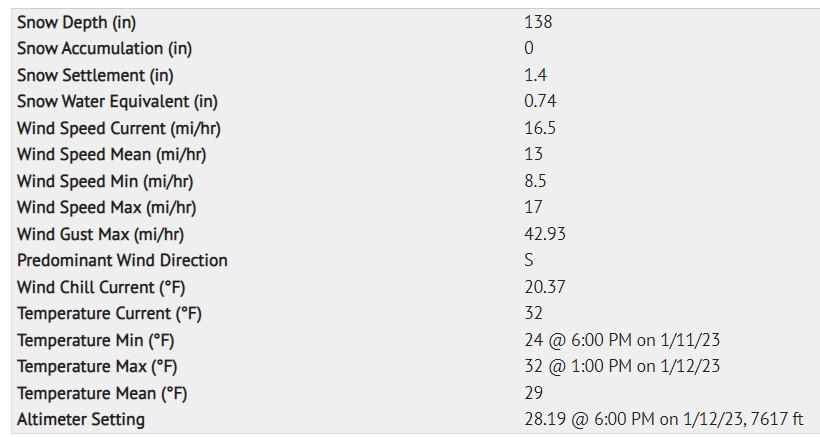Select the altimeter reading 28.19 at 7617 ft
Image resolution: width=820 pixels, height=437 pixels.
664,419
